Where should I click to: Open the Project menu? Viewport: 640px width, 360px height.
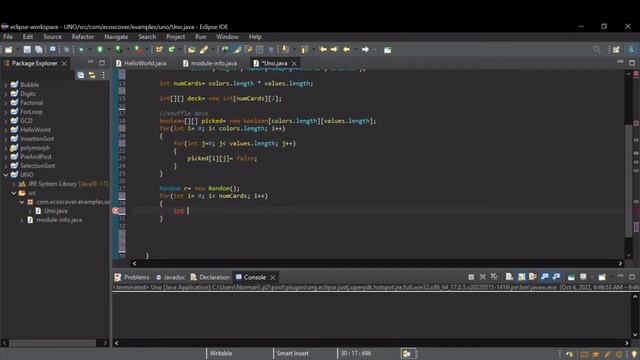pyautogui.click(x=176, y=37)
